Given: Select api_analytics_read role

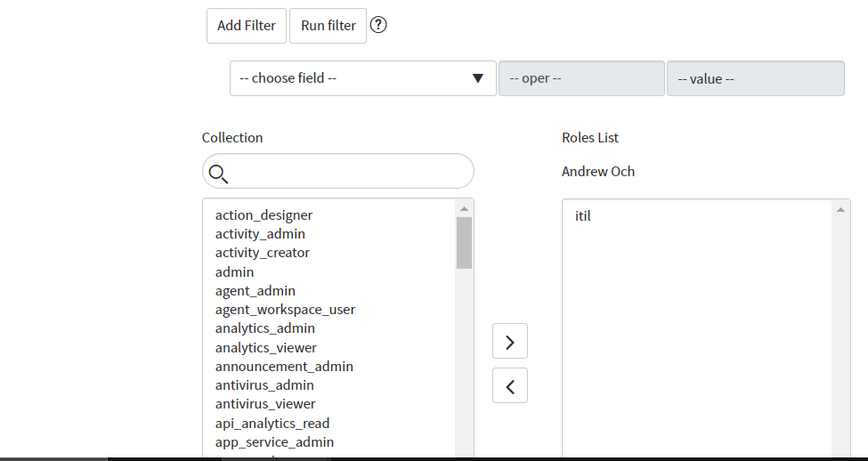Looking at the screenshot, I should (x=272, y=424).
